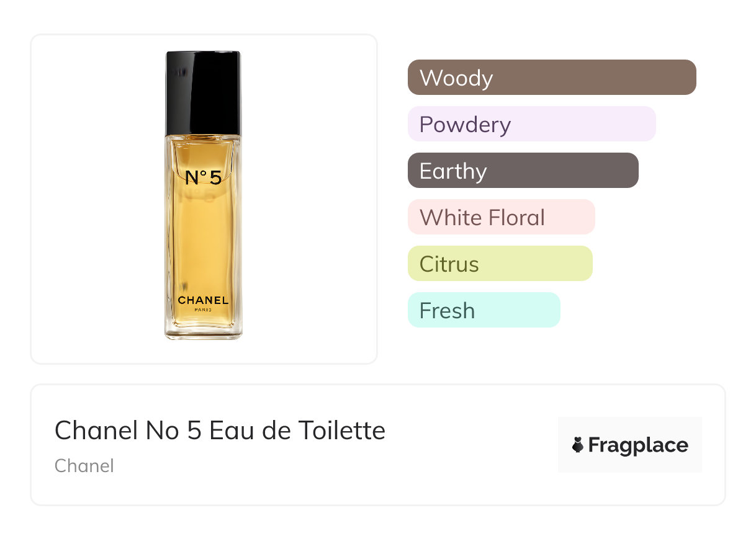Screen dimensions: 756x536
Task: Pick the Fresh accord bar
Action: [x=484, y=310]
